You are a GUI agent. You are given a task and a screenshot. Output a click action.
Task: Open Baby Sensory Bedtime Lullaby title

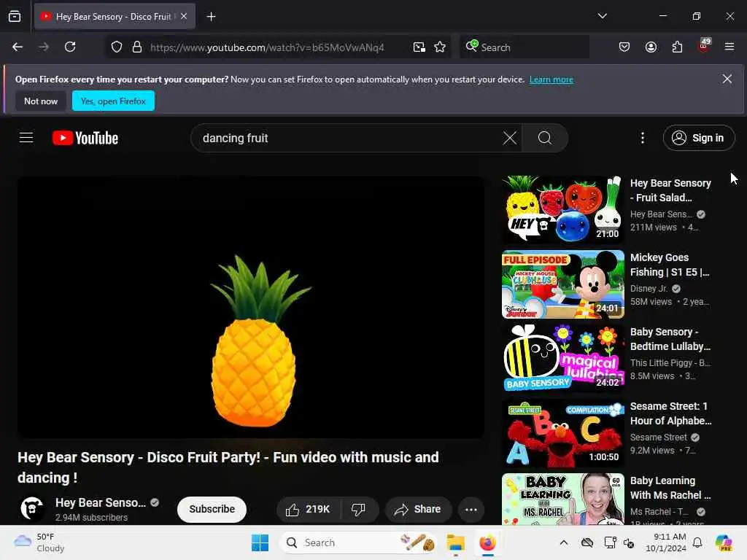pos(670,339)
